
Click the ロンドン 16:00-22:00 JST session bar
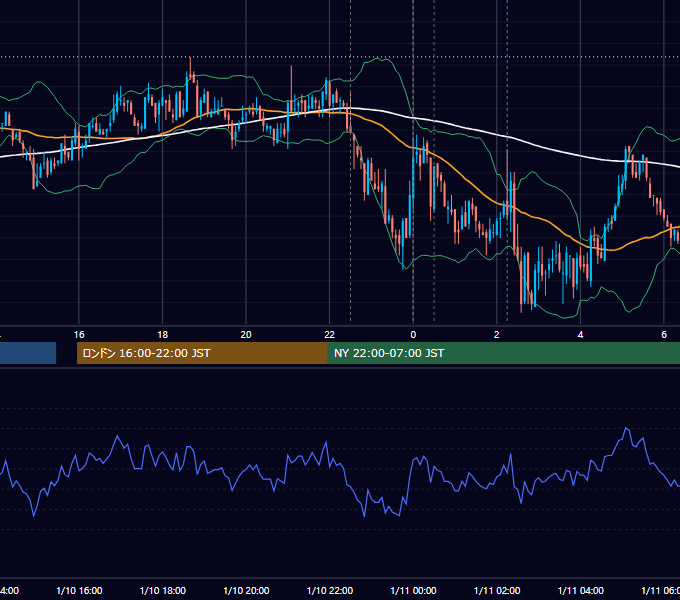pos(202,353)
